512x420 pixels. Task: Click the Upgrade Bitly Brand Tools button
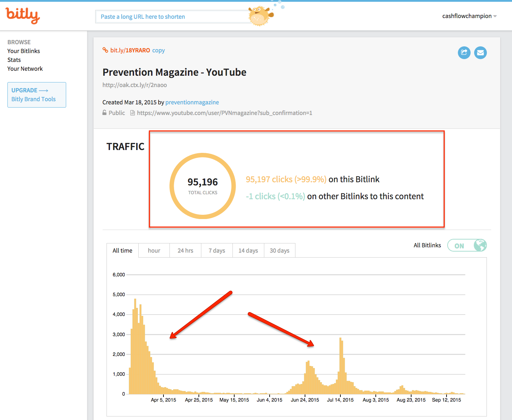coord(37,95)
